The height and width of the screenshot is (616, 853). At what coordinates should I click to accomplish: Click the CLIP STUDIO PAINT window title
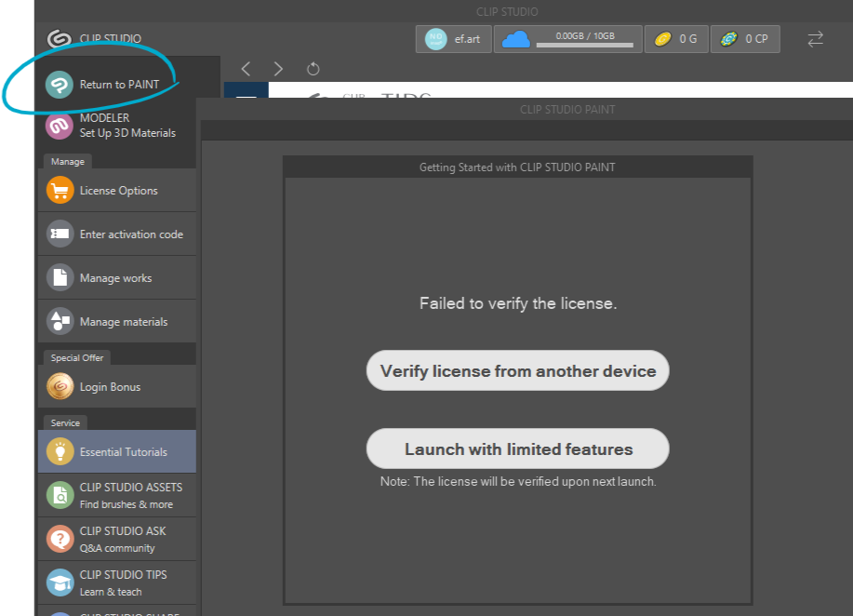(567, 110)
